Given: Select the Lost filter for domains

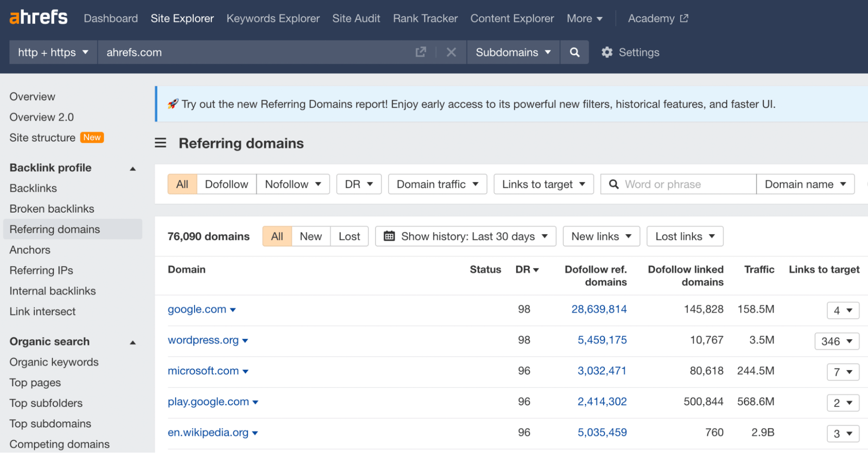Looking at the screenshot, I should coord(349,236).
